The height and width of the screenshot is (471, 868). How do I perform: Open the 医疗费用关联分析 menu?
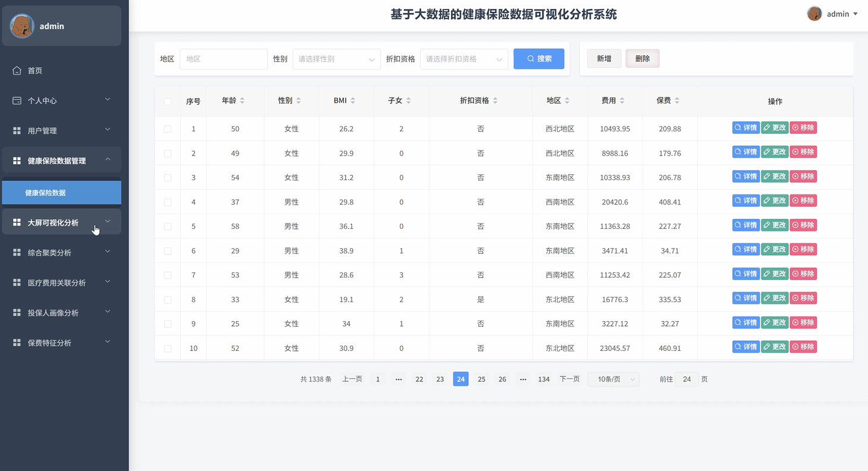61,282
